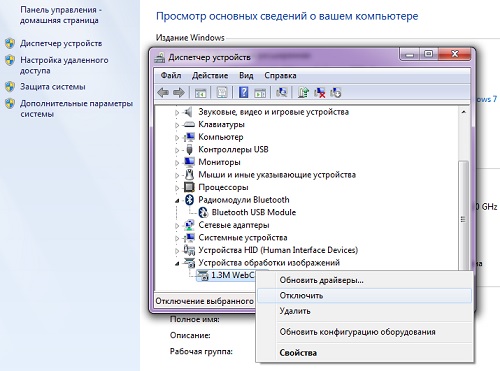Image resolution: width=500 pixels, height=371 pixels.
Task: Maximize the Диспетчер устройств window
Action: [429, 54]
